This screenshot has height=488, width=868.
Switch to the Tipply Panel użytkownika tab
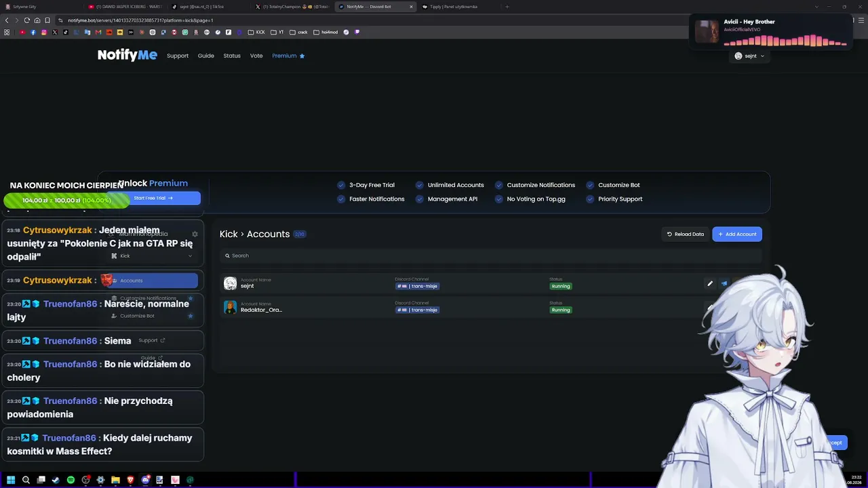coord(460,7)
